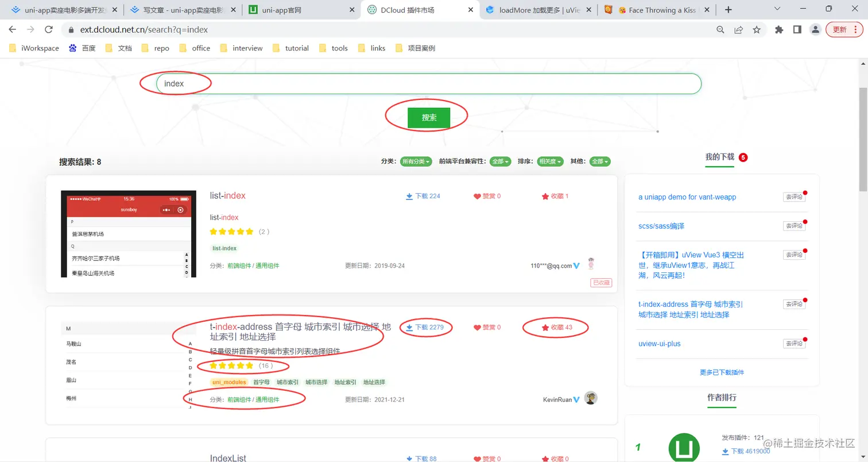Open the 排序 相关度 dropdown
Screen dimensions: 868x462
point(550,161)
